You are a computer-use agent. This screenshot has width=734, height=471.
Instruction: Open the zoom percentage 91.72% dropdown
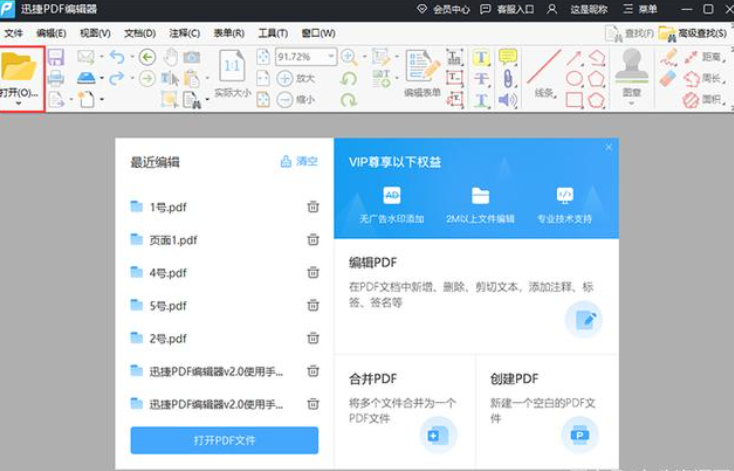tap(331, 57)
